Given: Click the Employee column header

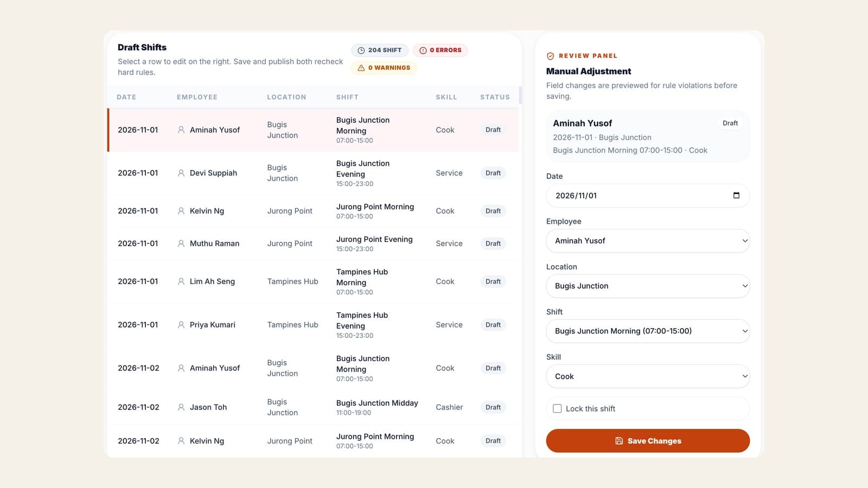Looking at the screenshot, I should tap(197, 97).
